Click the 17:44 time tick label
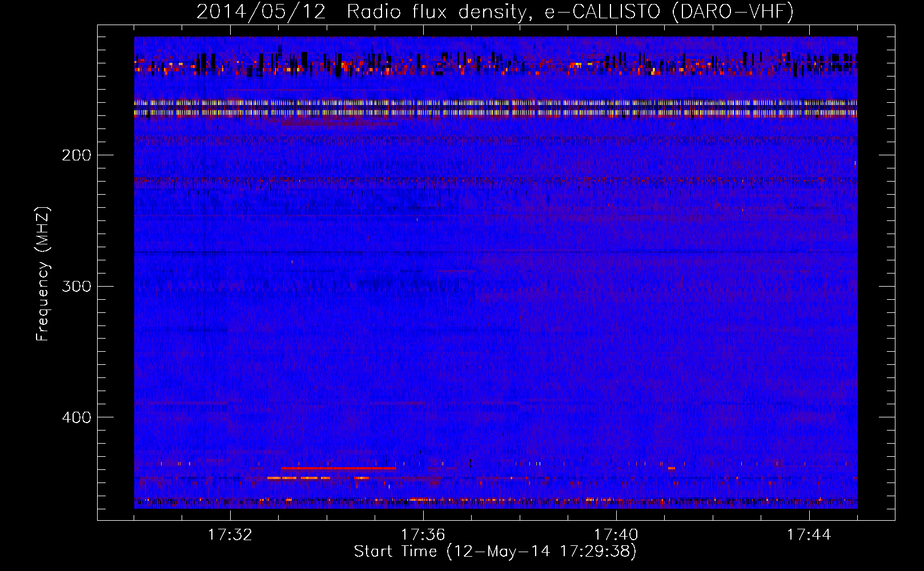Screen dimensions: 924x571 [809, 535]
